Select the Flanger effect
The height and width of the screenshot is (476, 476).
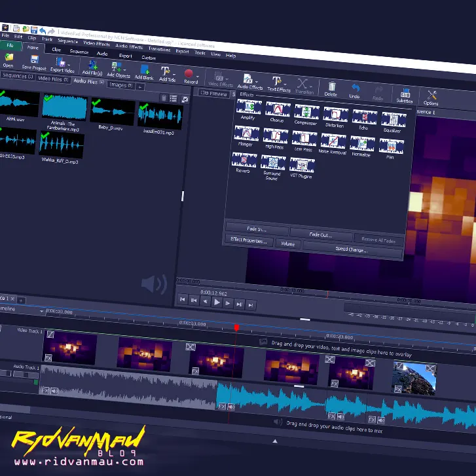click(246, 136)
